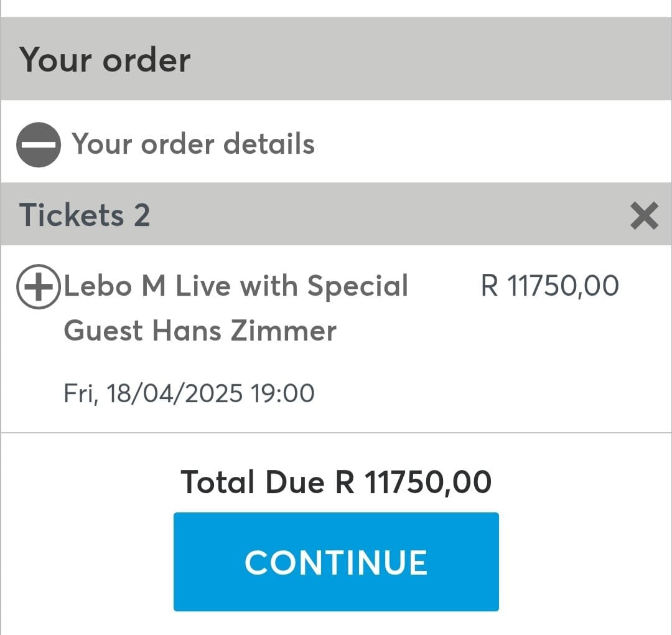Viewport: 672px width, 635px height.
Task: Expand Lebo M Live item plus icon
Action: click(x=38, y=287)
